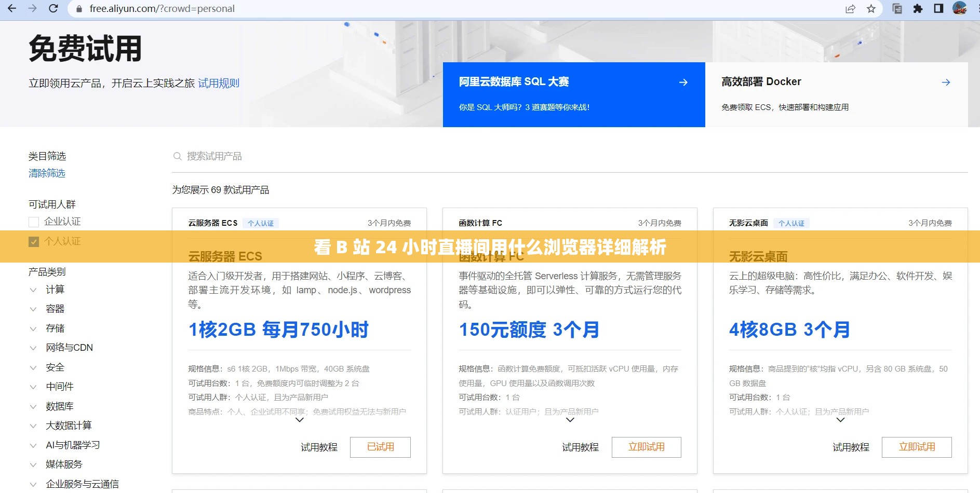Expand the ECS card details chevron
980x493 pixels.
coord(299,420)
